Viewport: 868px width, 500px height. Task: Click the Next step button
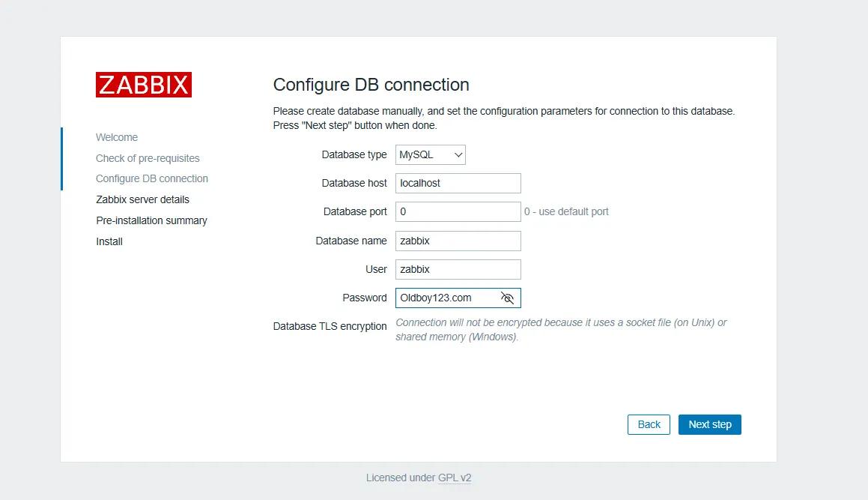[709, 424]
